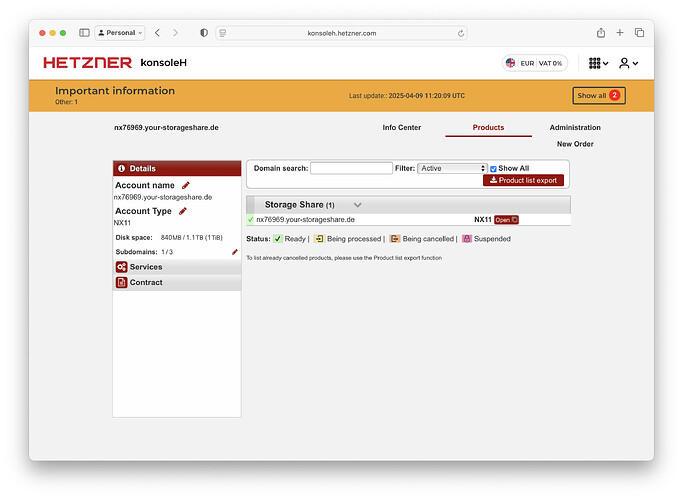Click the red Open button for NX11

click(506, 220)
